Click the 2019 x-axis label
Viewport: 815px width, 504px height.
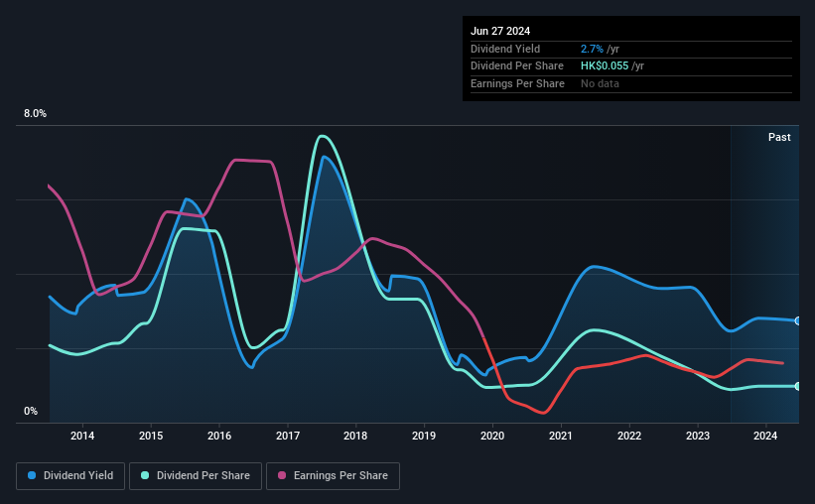(424, 436)
